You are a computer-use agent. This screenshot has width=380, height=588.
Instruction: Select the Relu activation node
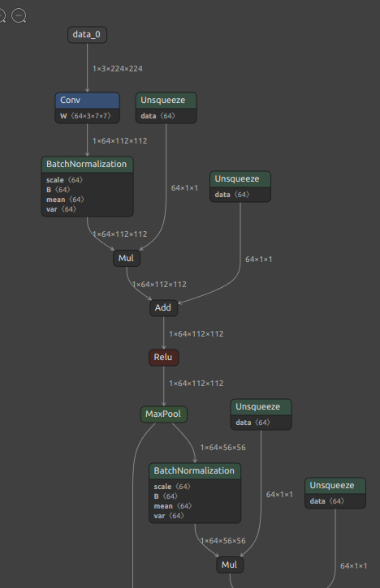(x=163, y=358)
